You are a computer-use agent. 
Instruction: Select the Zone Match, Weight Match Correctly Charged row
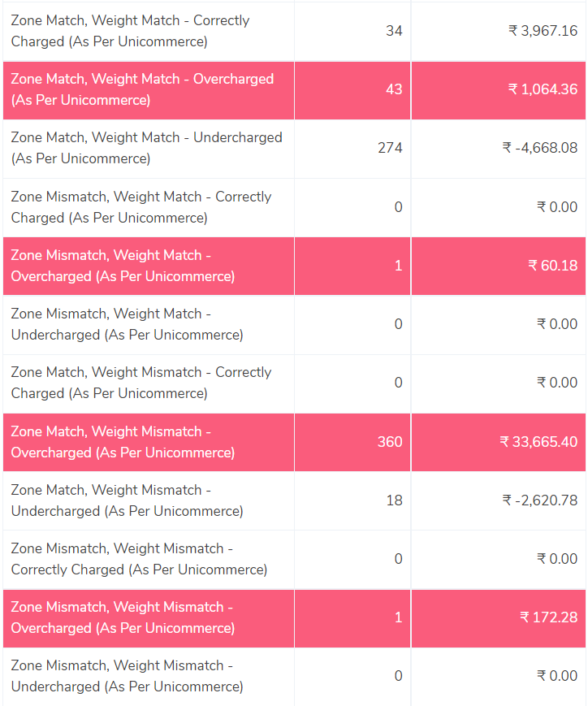[294, 31]
